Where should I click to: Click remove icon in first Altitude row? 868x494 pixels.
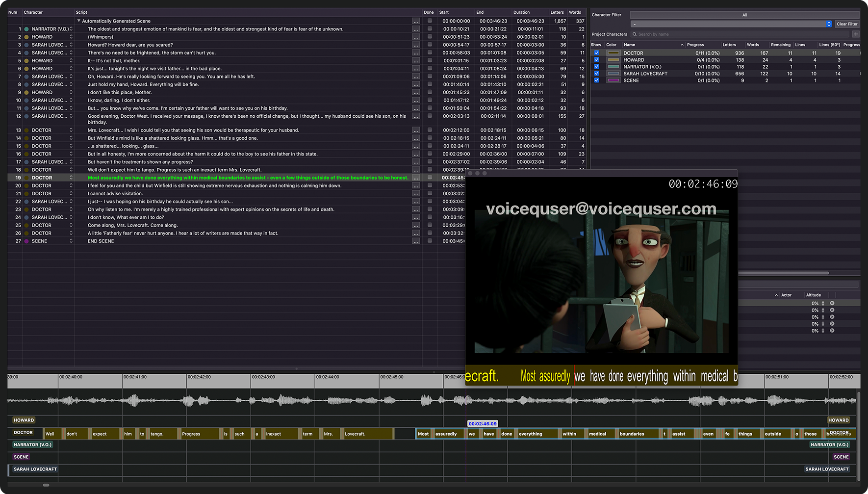click(832, 303)
